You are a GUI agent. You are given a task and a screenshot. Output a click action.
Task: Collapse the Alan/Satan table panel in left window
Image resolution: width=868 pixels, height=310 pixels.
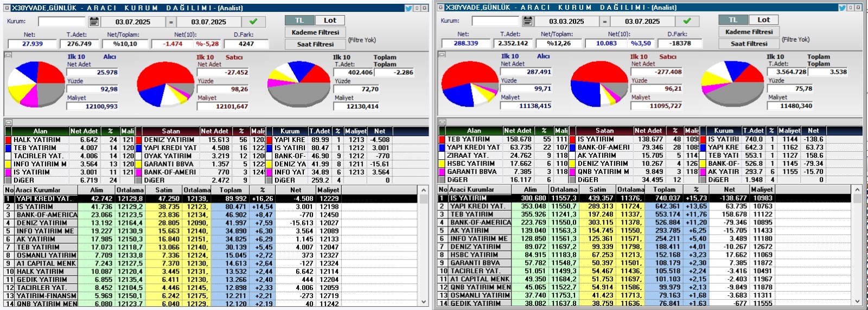point(8,122)
